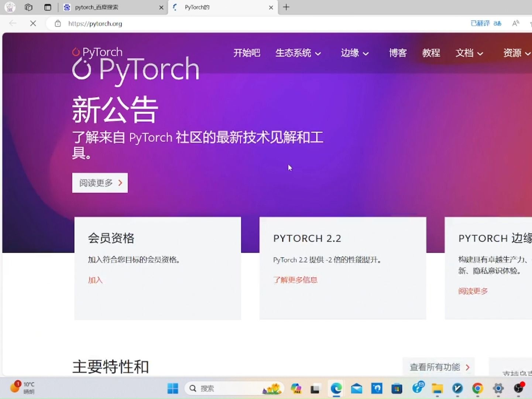Click the 查看所有功能 button
This screenshot has height=399, width=532.
click(439, 367)
